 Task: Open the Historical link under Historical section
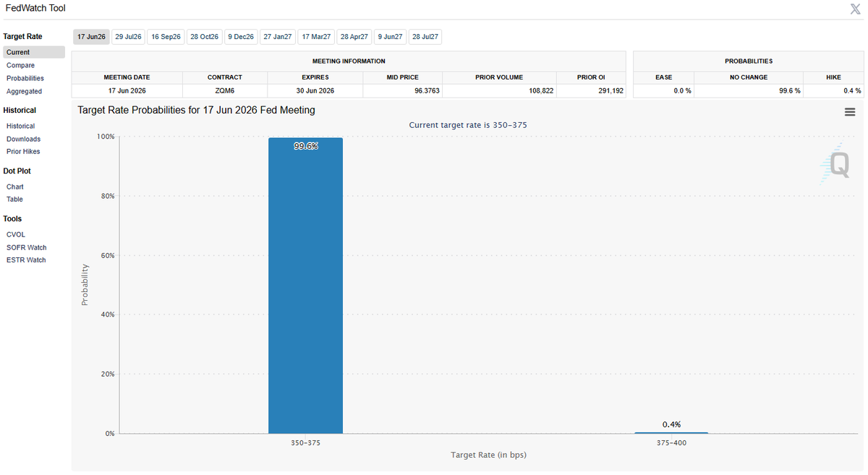click(x=20, y=126)
